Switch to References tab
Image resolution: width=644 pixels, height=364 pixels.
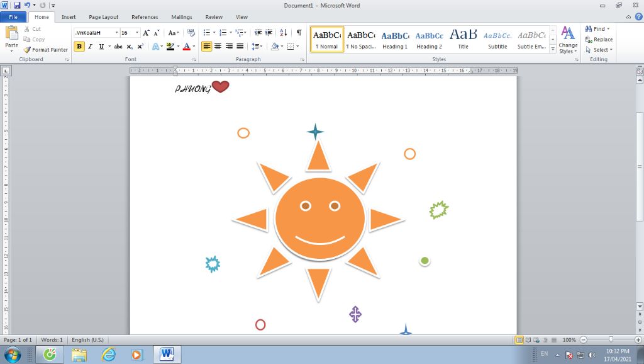145,17
